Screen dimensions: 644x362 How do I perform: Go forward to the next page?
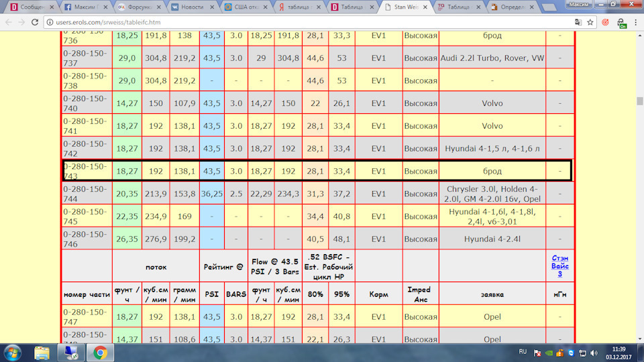coord(21,22)
